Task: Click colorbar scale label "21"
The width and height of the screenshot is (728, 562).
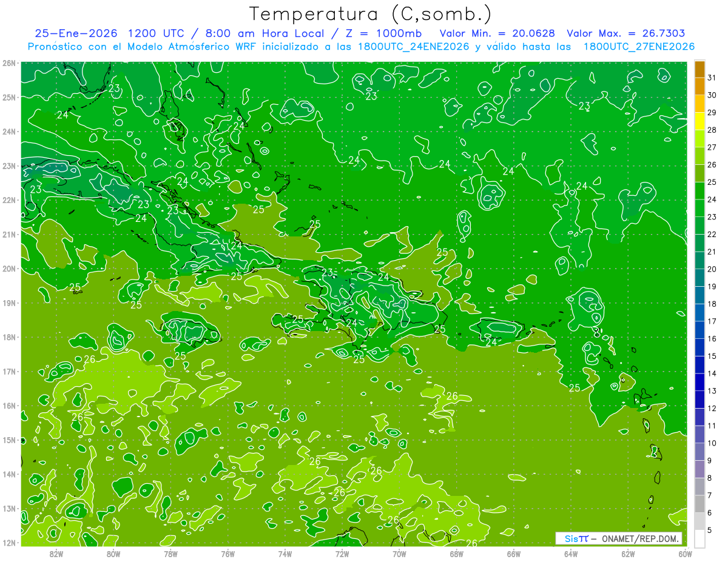Action: coord(712,252)
